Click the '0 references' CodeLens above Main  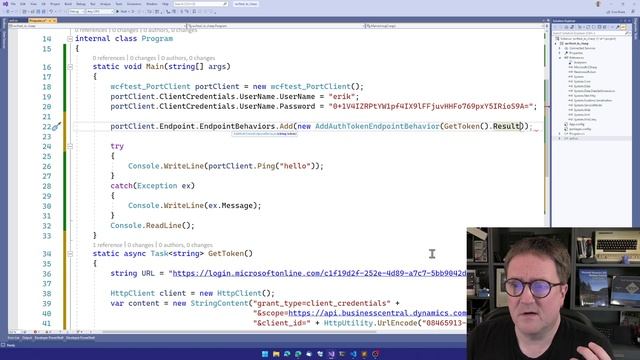tap(109, 58)
